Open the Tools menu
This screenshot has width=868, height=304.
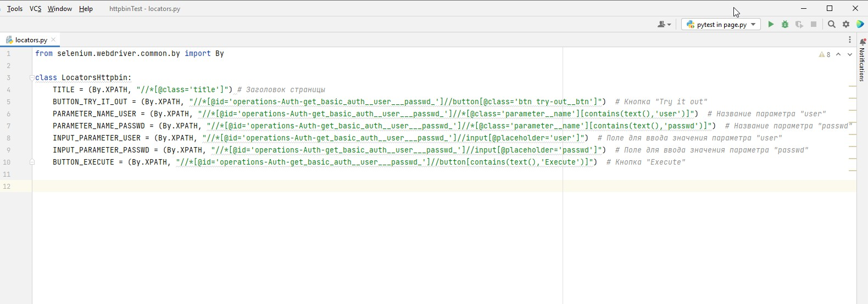tap(15, 9)
